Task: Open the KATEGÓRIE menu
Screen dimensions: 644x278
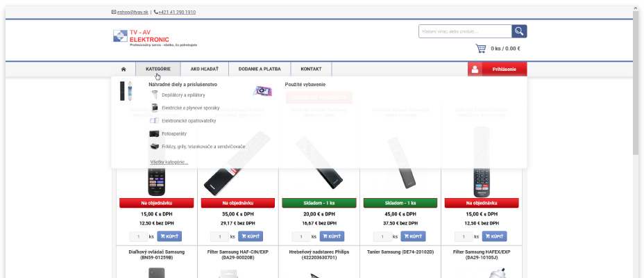Action: coord(158,69)
